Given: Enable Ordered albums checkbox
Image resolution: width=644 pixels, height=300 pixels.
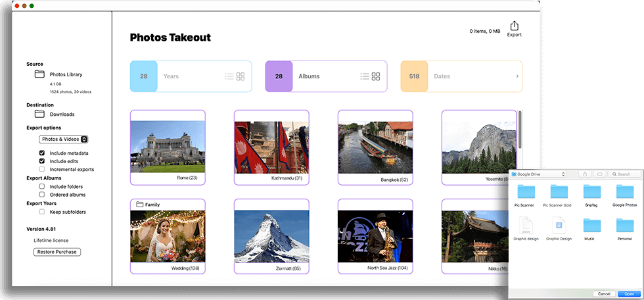Looking at the screenshot, I should [42, 194].
